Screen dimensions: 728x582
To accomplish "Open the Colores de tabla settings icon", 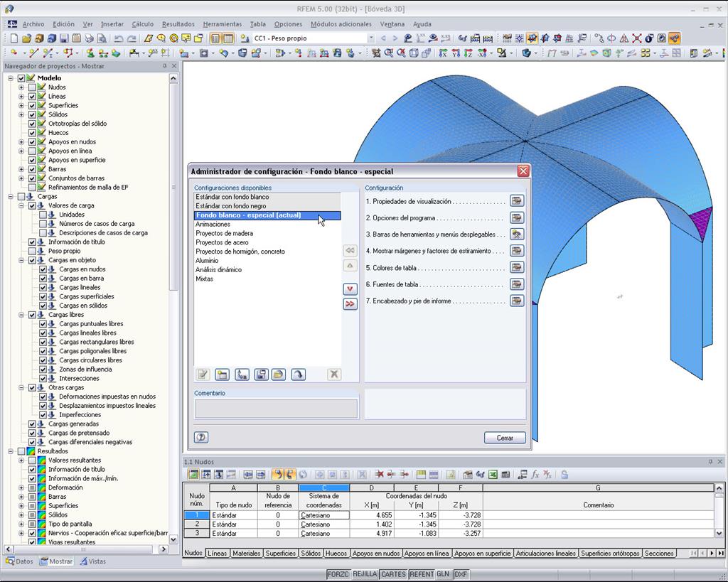I will (x=518, y=267).
